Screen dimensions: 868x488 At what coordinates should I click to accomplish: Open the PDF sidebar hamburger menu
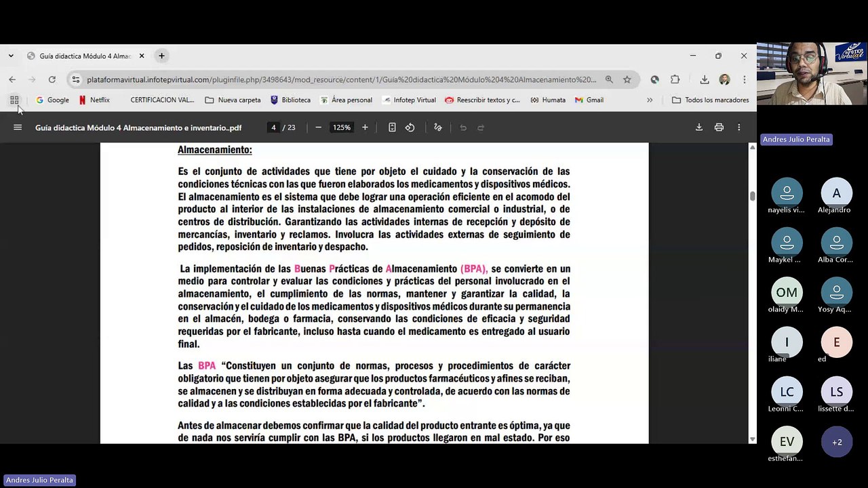[x=18, y=127]
